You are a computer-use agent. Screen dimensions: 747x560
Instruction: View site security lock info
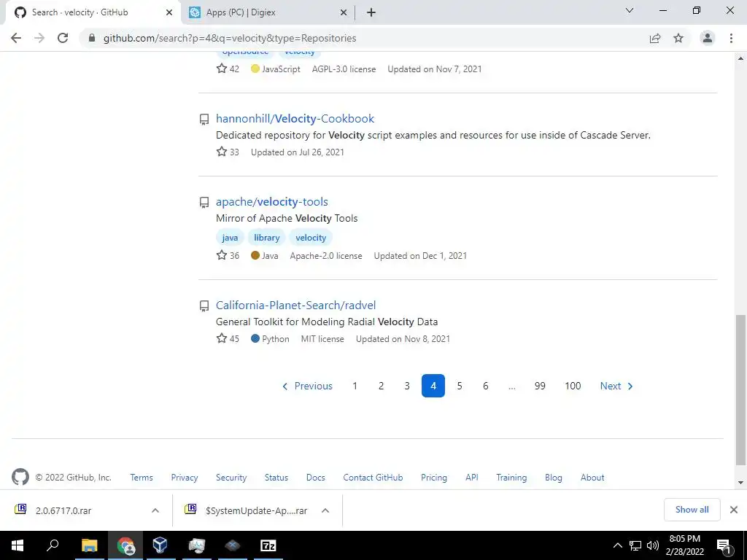pyautogui.click(x=92, y=38)
